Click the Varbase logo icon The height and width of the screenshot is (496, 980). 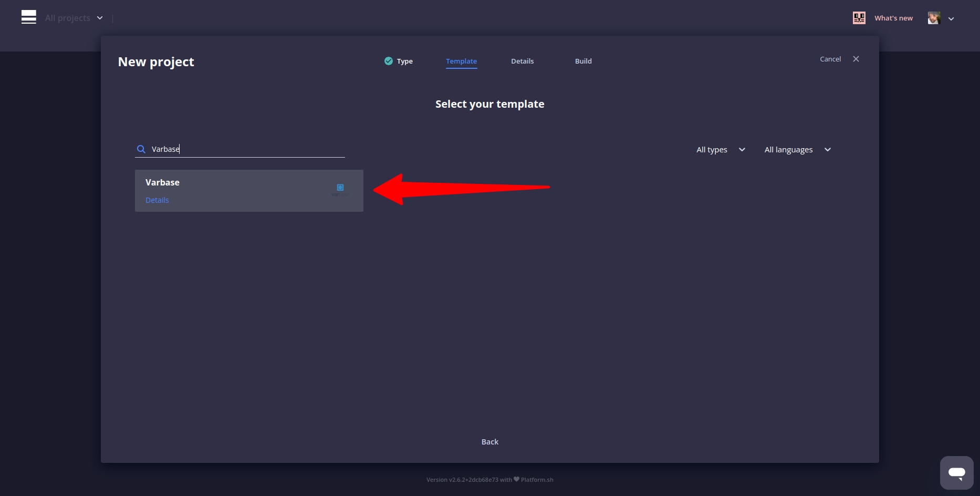(x=340, y=189)
